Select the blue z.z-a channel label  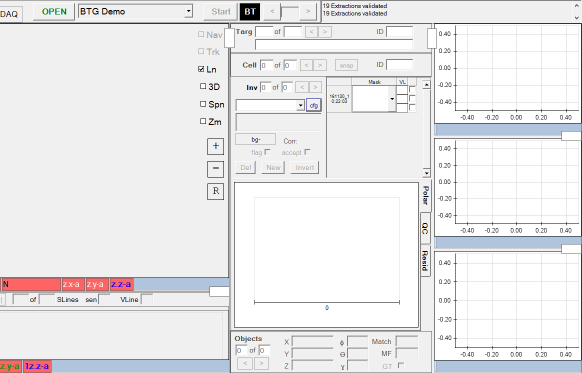pos(121,285)
